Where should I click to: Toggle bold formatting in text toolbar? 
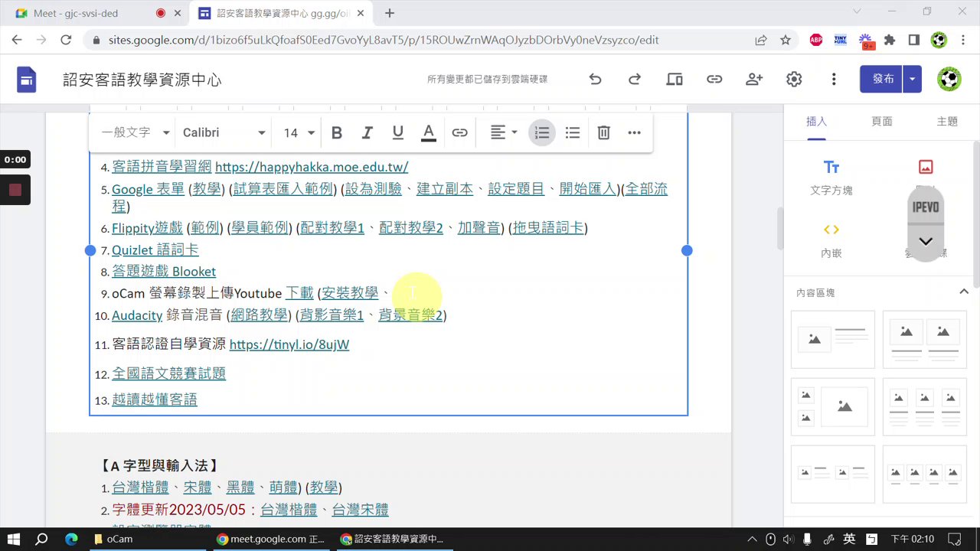pos(337,132)
